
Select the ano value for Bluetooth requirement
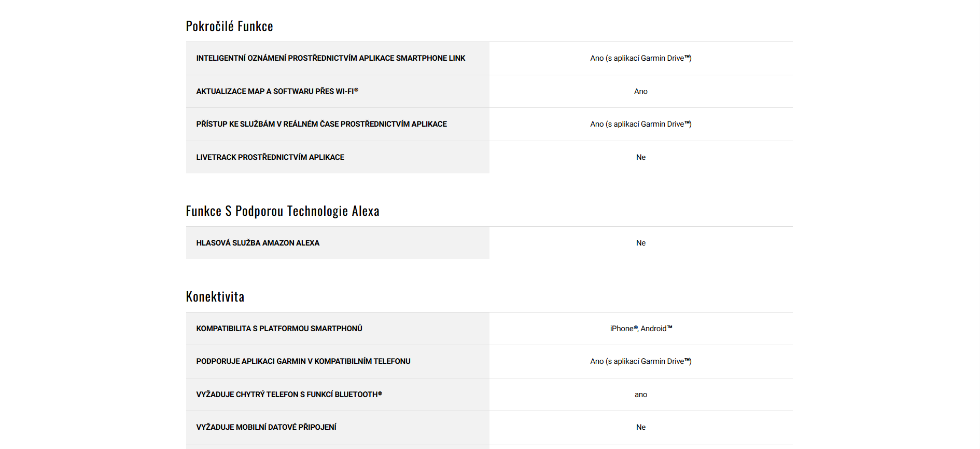[x=640, y=394]
